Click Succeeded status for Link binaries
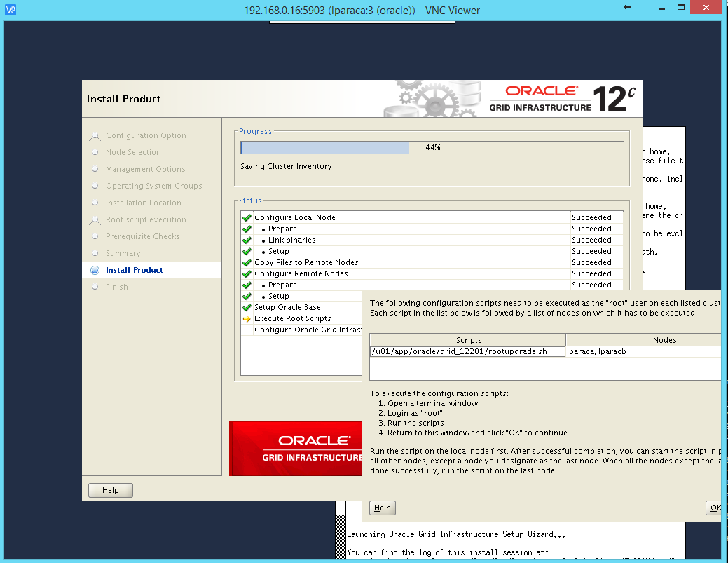Viewport: 728px width, 563px height. click(x=591, y=240)
